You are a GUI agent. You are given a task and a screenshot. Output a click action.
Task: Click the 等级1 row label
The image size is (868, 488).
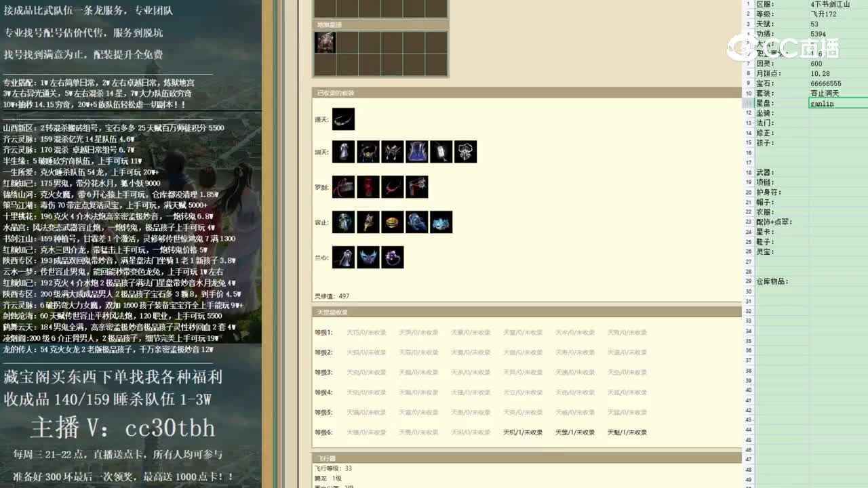point(323,333)
